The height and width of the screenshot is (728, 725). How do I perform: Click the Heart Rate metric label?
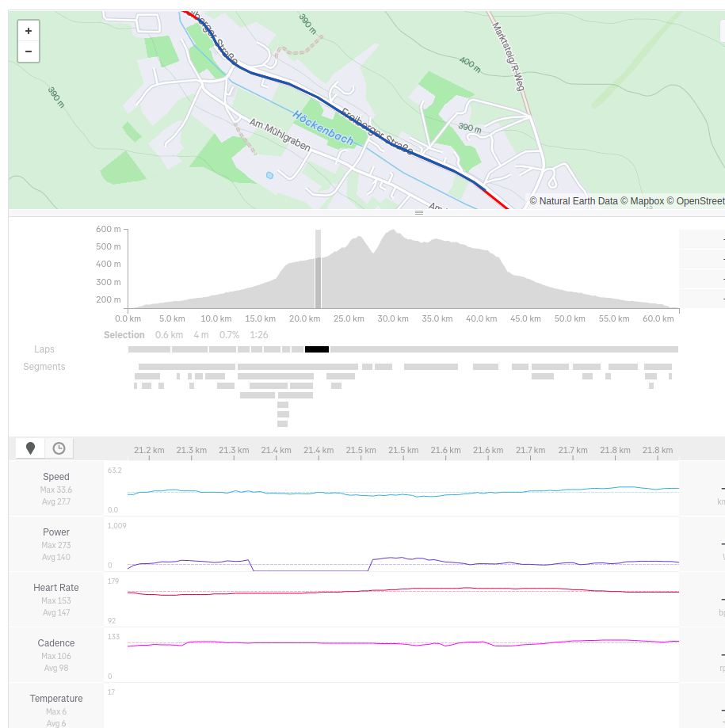pos(56,588)
